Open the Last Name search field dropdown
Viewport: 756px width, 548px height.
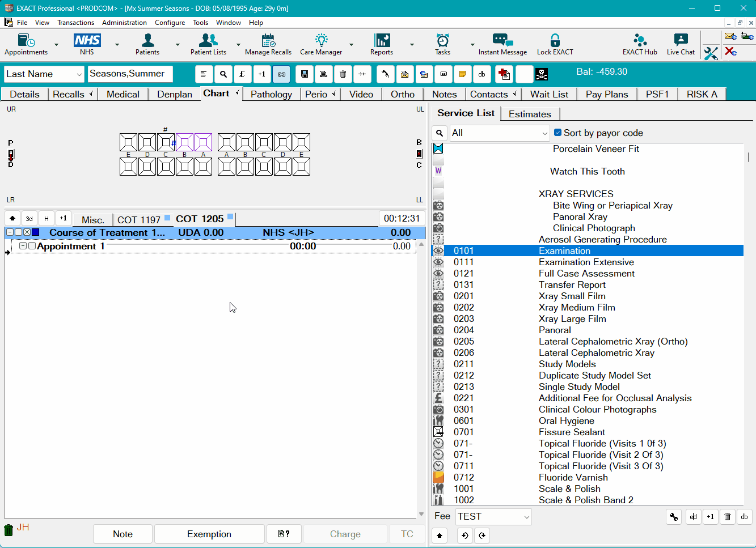click(x=78, y=74)
